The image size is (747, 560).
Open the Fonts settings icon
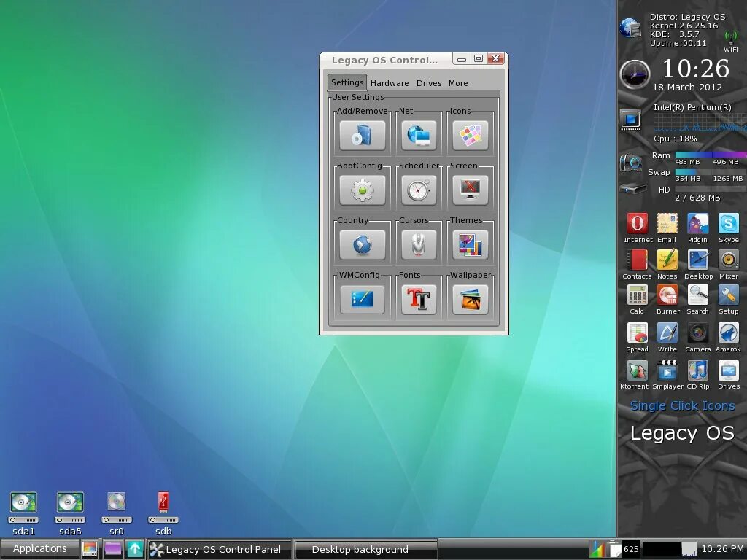418,300
